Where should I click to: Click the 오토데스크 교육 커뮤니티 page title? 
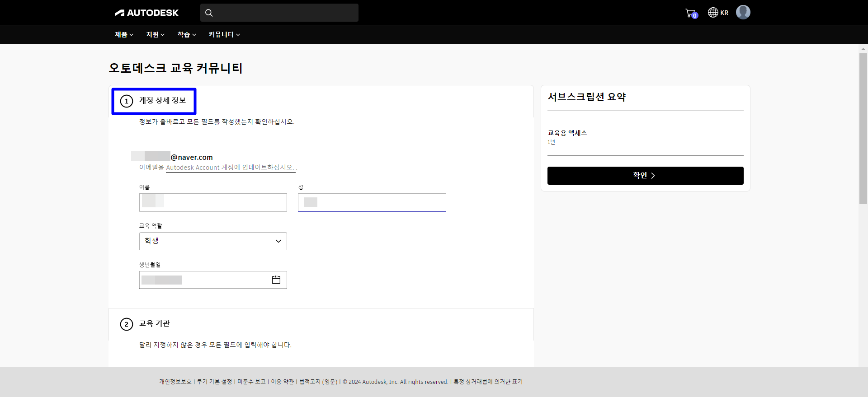[x=175, y=68]
